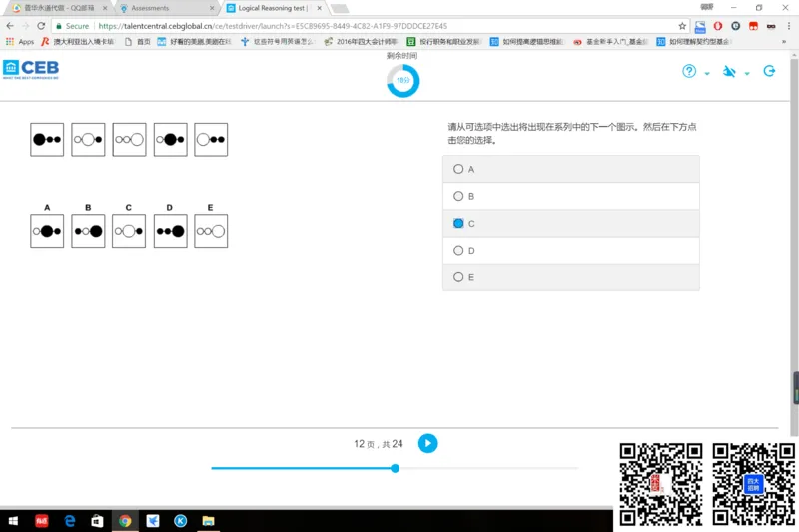
Task: Expand the bookmarks overflow chevron
Action: [784, 42]
